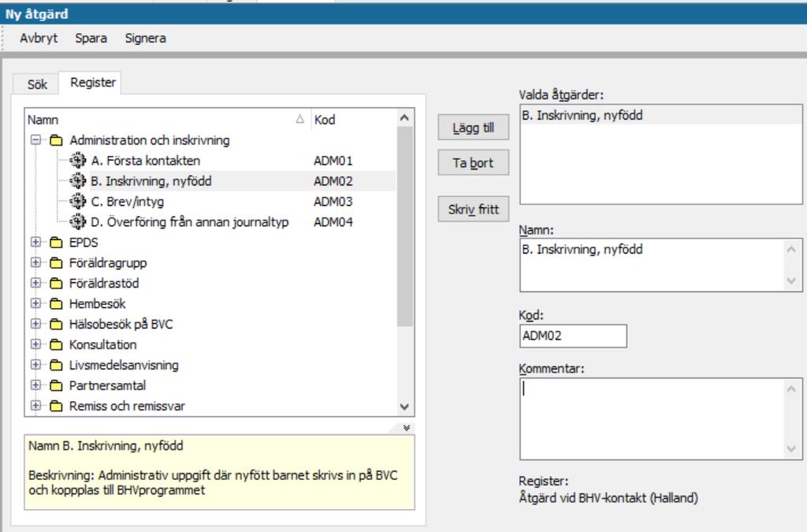The width and height of the screenshot is (807, 532).
Task: Click the EPDS folder icon
Action: 56,242
